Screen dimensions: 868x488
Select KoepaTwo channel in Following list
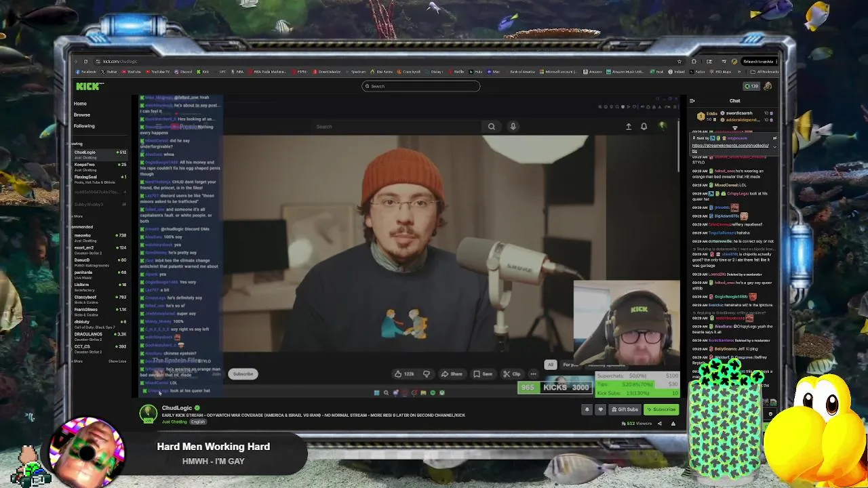(x=100, y=166)
